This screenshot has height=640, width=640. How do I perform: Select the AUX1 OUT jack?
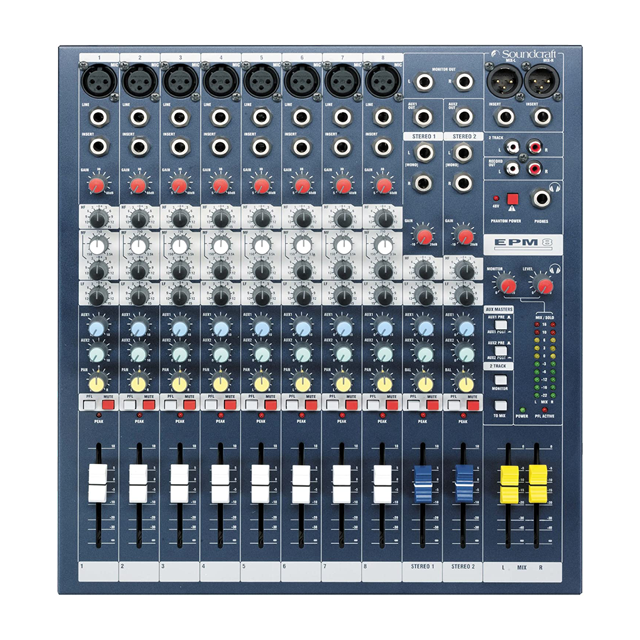click(423, 117)
